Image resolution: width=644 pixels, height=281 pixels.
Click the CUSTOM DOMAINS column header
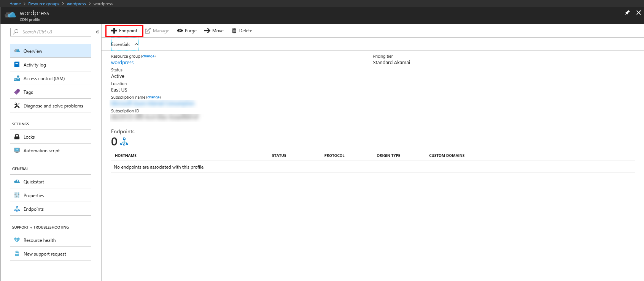coord(447,156)
